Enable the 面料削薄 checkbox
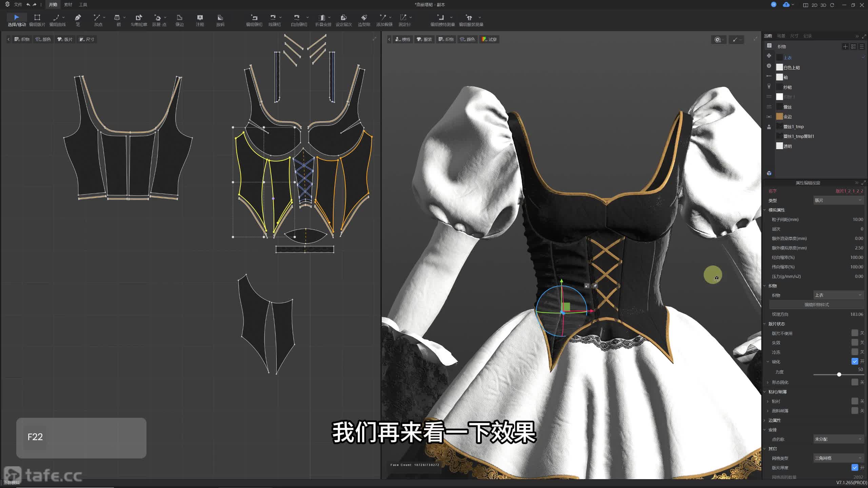This screenshot has width=868, height=488. [x=854, y=411]
